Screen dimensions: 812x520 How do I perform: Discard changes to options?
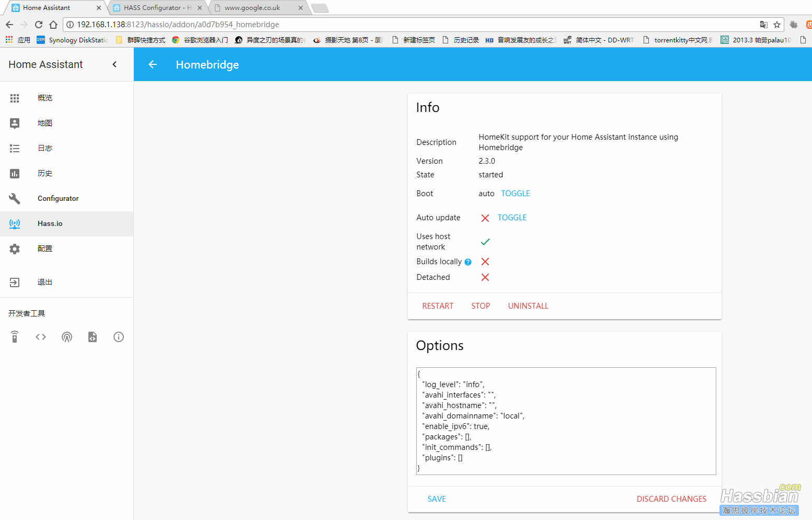[x=671, y=499]
